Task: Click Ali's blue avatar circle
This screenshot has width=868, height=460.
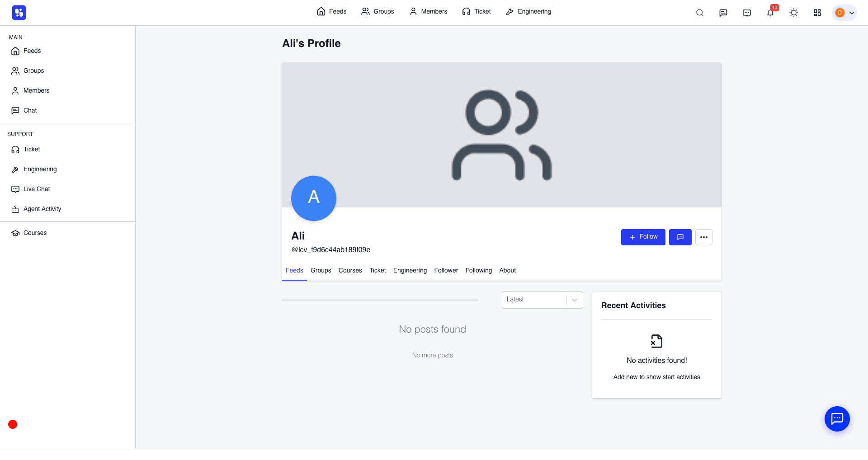Action: tap(313, 198)
